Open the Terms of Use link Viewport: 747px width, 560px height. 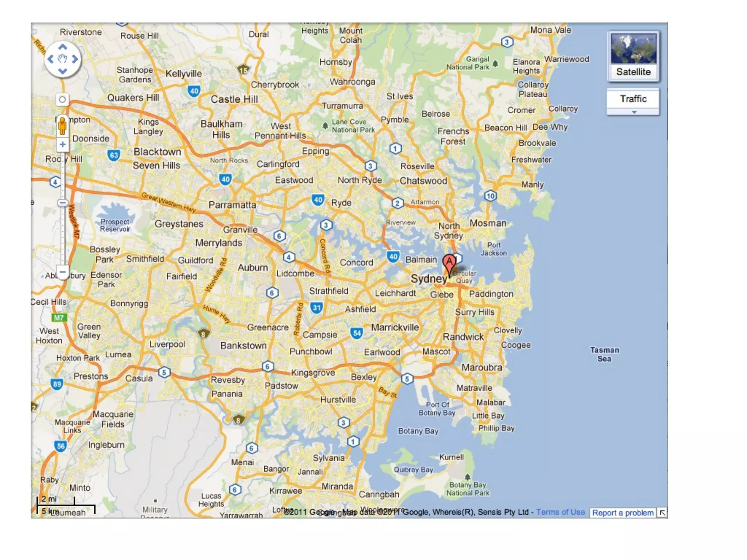point(560,512)
